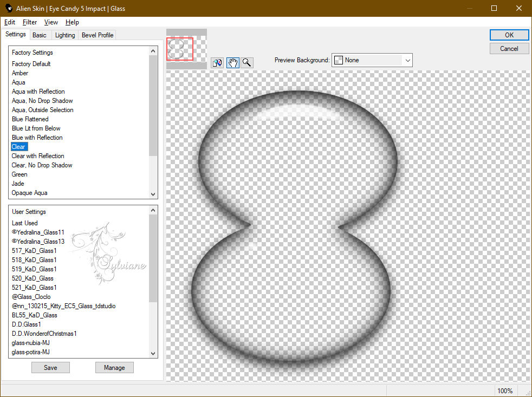Open the View menu
Image resolution: width=532 pixels, height=397 pixels.
[x=51, y=22]
